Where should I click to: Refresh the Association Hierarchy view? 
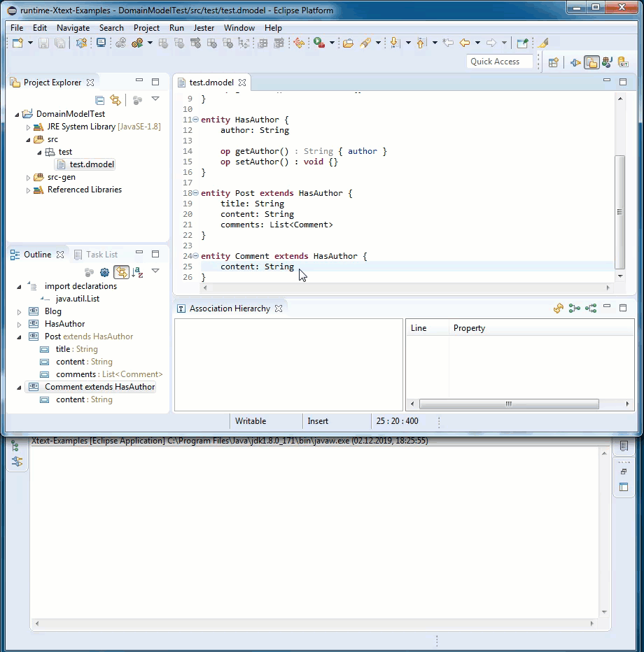[558, 308]
